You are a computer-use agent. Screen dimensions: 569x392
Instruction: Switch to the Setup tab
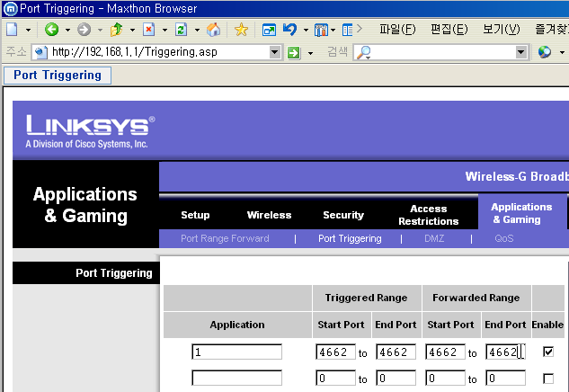[x=195, y=215]
